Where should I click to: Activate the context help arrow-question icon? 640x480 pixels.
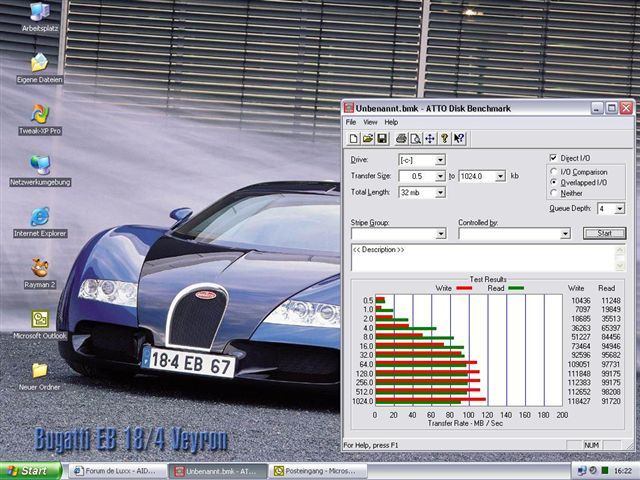(x=459, y=139)
